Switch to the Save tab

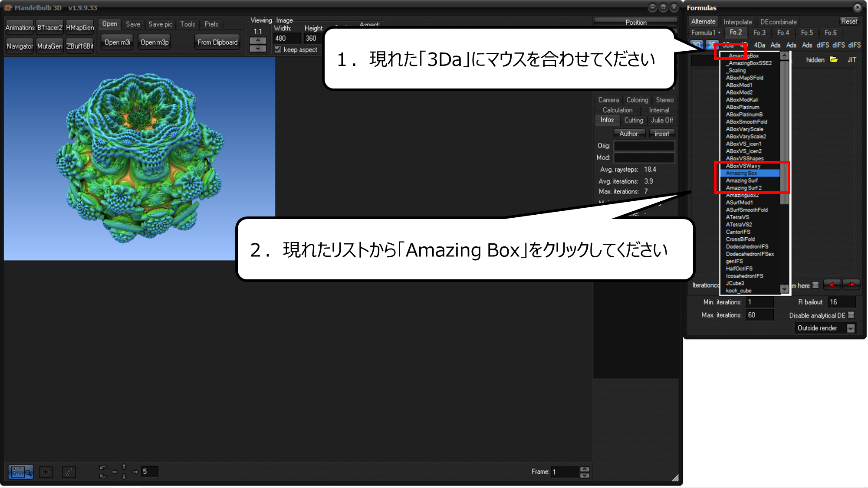133,24
